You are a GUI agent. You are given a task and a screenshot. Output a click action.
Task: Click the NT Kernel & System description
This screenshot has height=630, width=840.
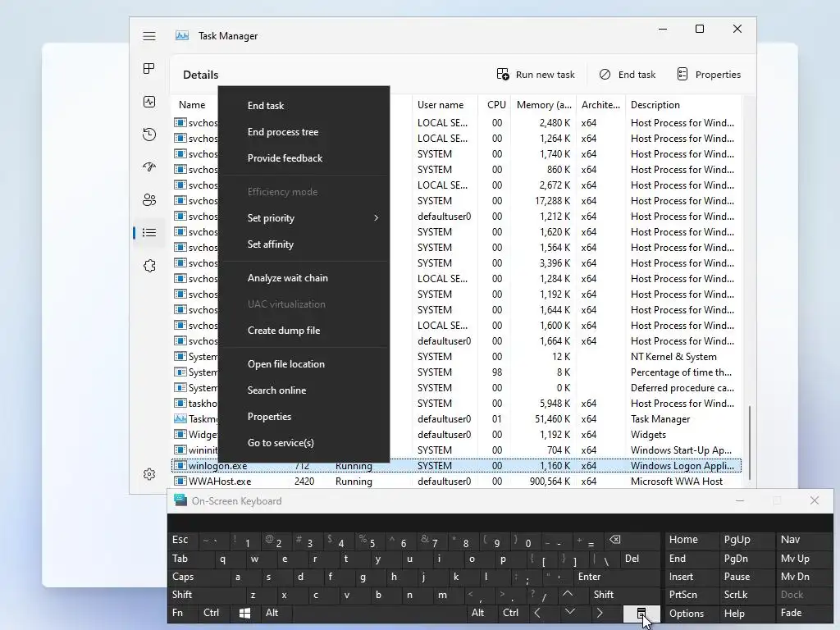pos(673,357)
